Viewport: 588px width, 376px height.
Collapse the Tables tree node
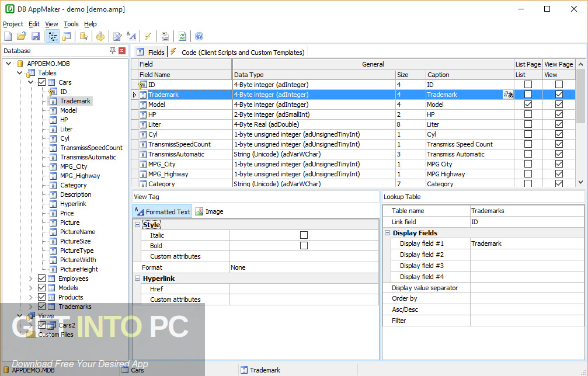click(x=19, y=73)
